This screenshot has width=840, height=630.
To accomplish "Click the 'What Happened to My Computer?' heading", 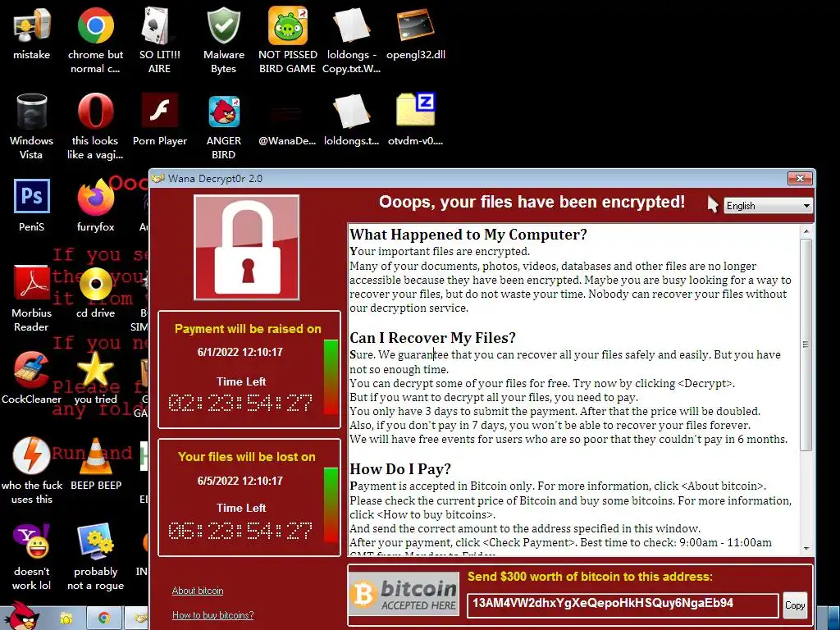I will (x=468, y=235).
